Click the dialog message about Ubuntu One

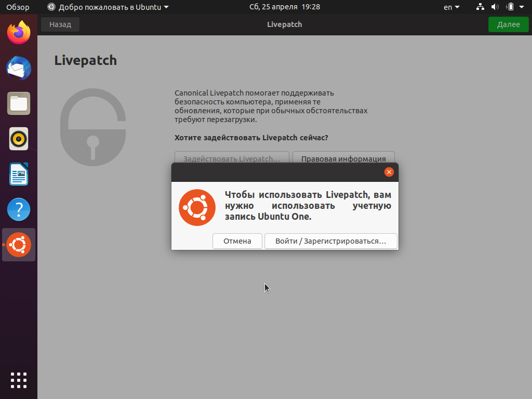click(308, 206)
